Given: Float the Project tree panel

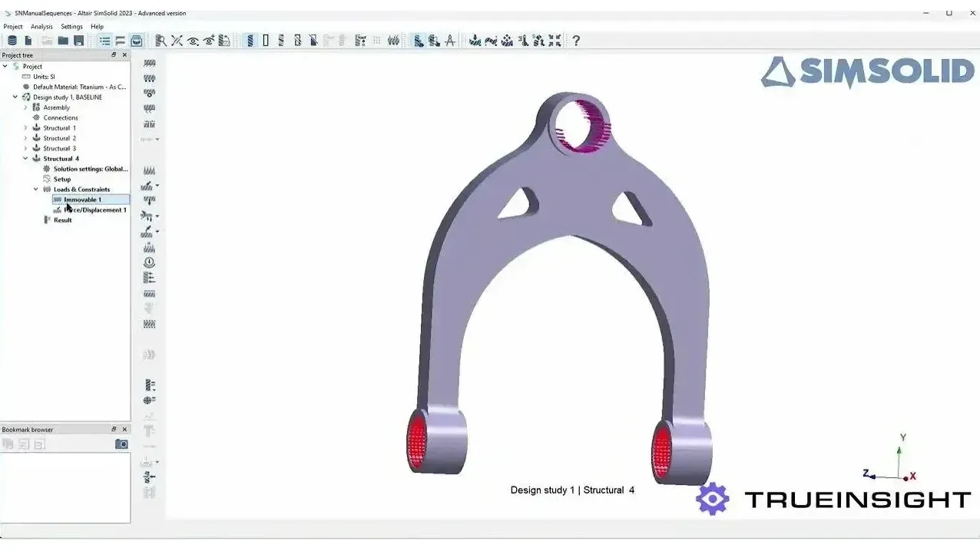Looking at the screenshot, I should [x=114, y=54].
